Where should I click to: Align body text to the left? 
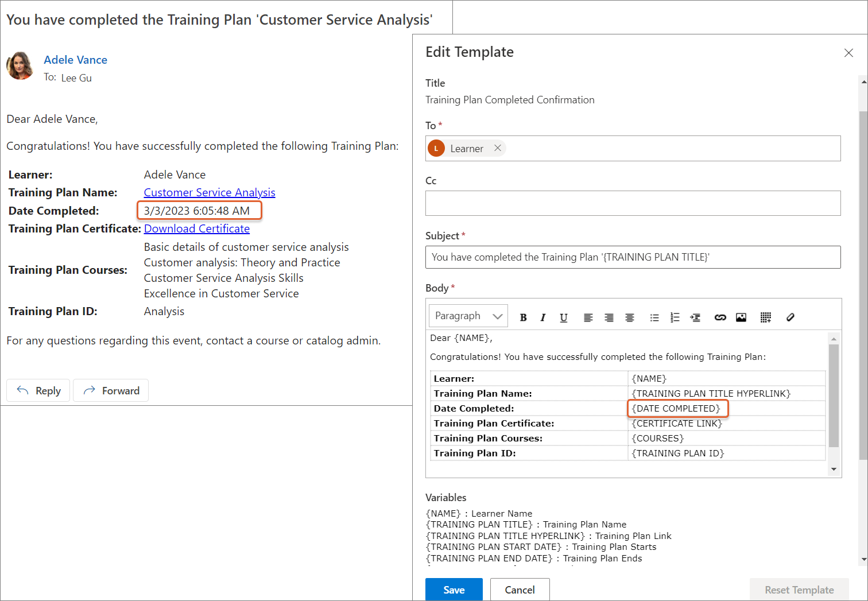tap(588, 317)
